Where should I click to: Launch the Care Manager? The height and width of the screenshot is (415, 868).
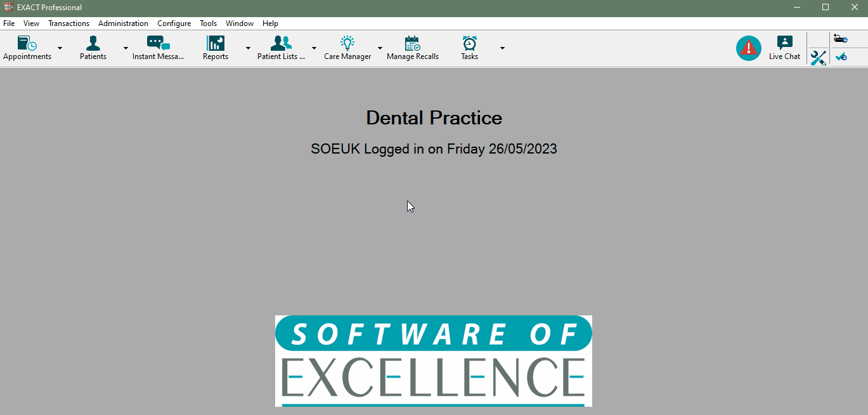click(347, 48)
